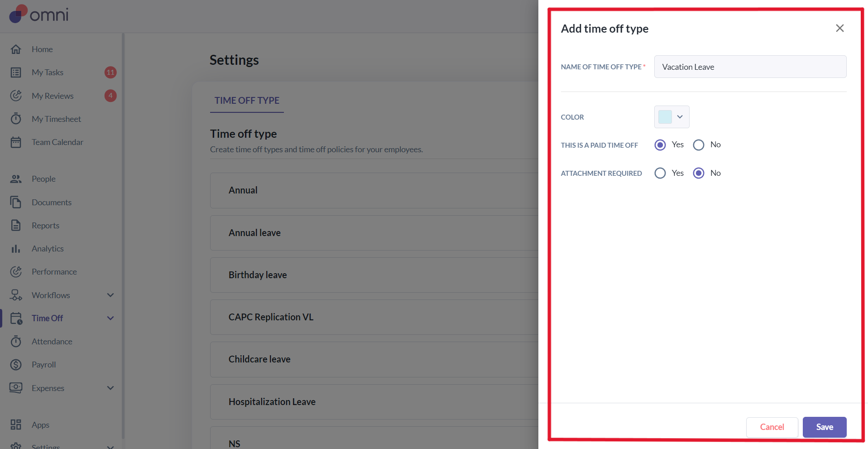This screenshot has width=868, height=449.
Task: Open the Hospitalization Leave row
Action: [x=374, y=402]
